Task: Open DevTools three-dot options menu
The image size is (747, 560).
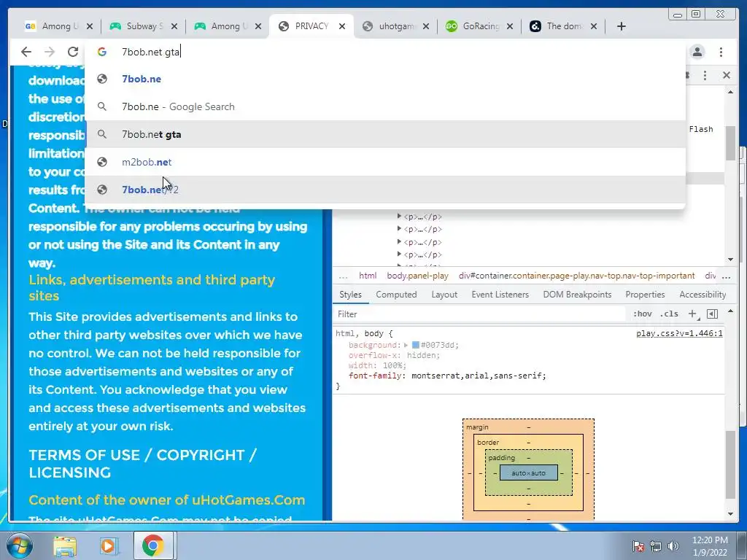Action: click(x=705, y=75)
